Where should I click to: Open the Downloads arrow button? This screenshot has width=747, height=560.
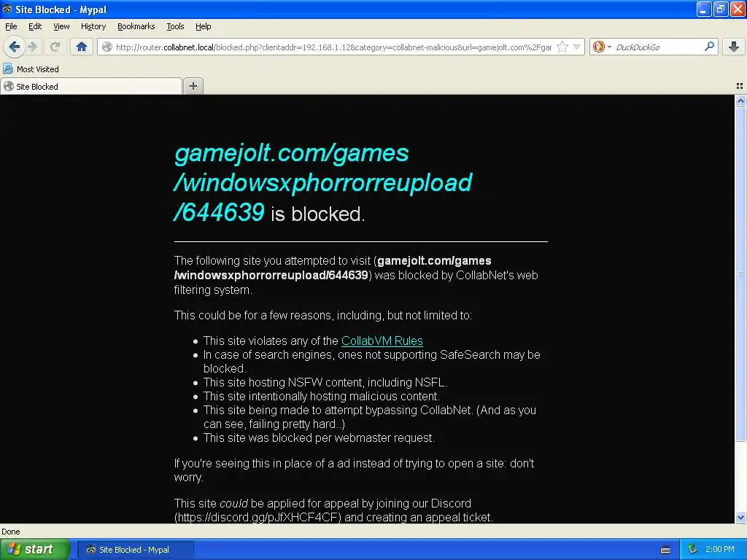(x=734, y=47)
